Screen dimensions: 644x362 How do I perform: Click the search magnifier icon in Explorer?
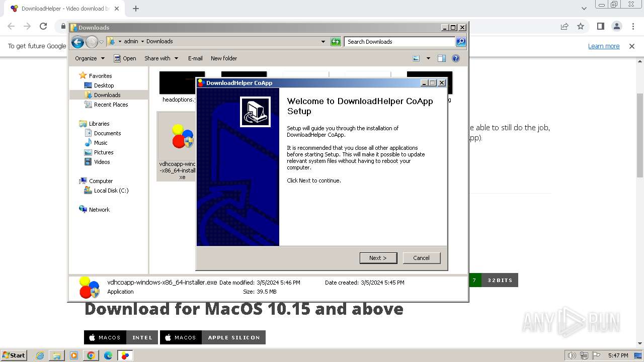461,42
